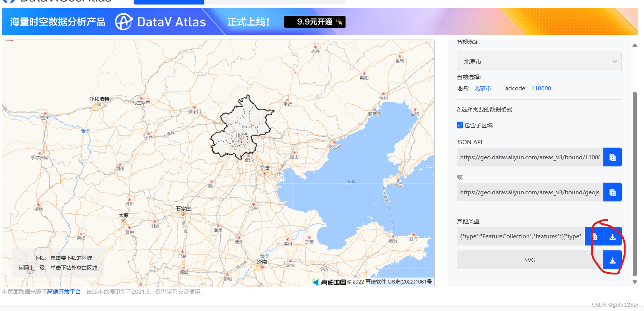Click the 其他类型 section label

468,221
